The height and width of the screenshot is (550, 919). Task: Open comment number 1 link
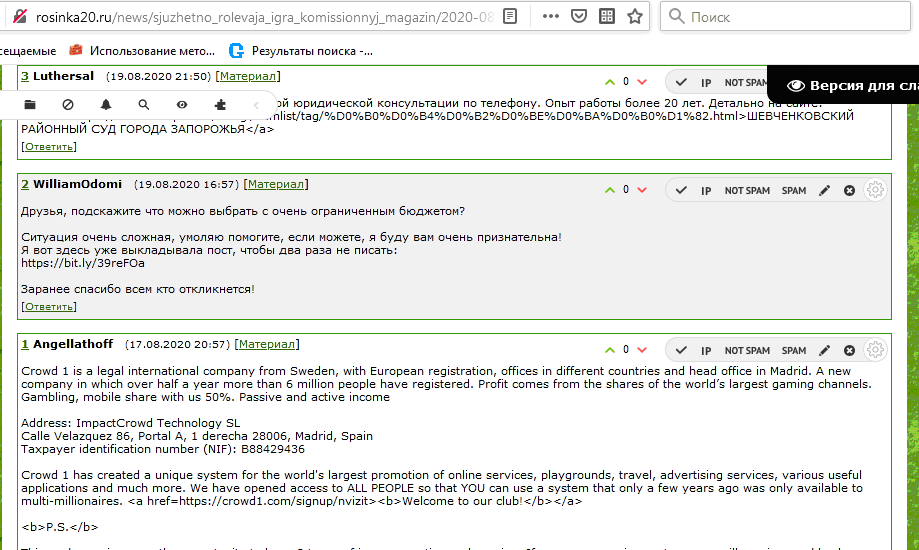[x=25, y=344]
